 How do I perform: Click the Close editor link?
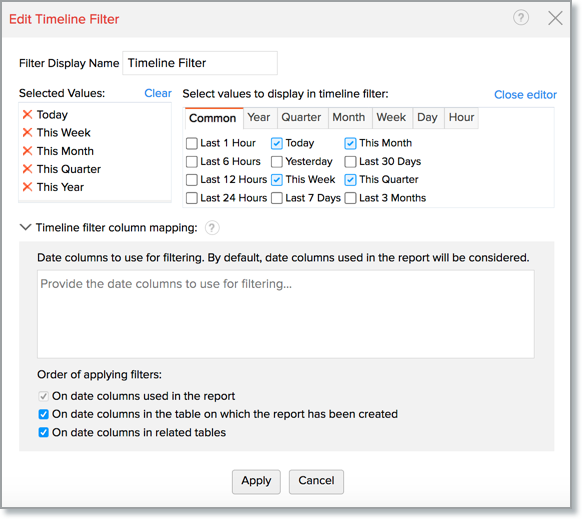tap(525, 95)
